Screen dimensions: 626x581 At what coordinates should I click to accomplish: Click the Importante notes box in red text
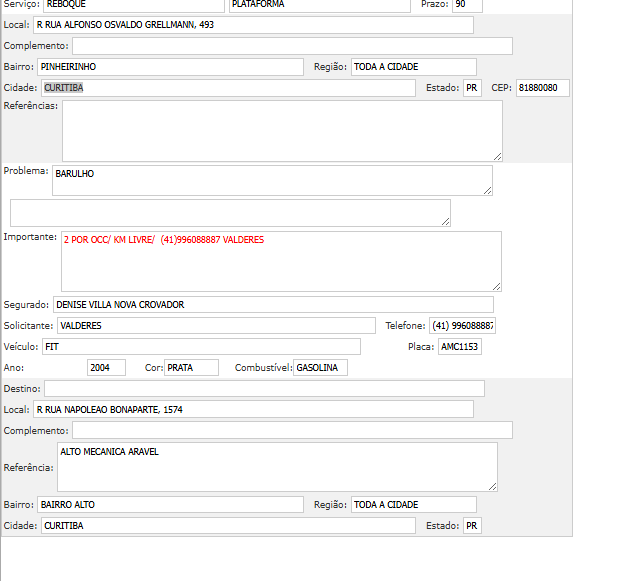click(280, 262)
